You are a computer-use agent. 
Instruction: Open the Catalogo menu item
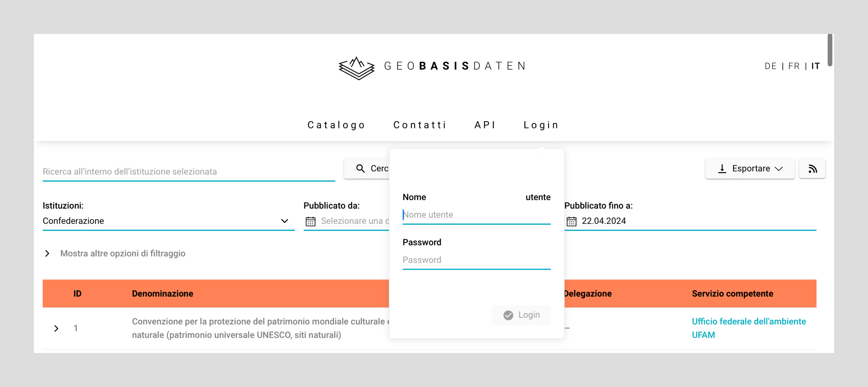[336, 125]
